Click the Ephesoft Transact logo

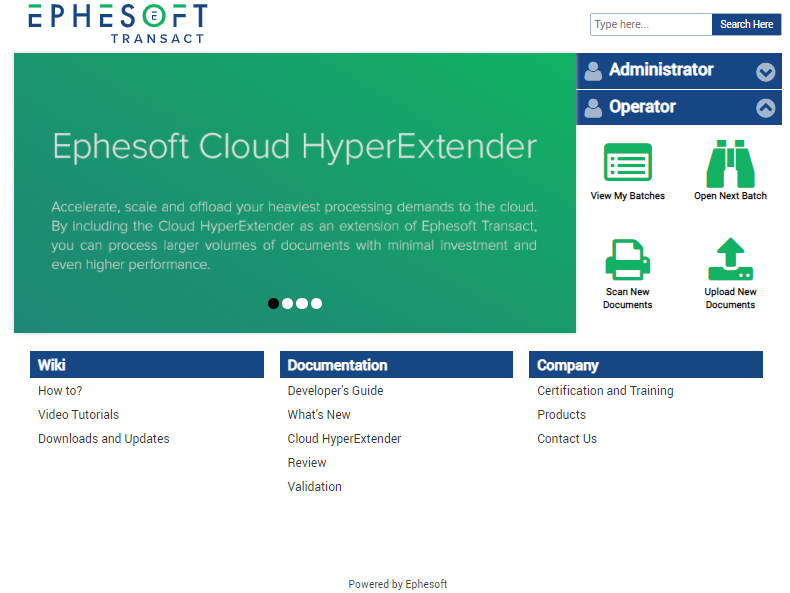pyautogui.click(x=117, y=23)
